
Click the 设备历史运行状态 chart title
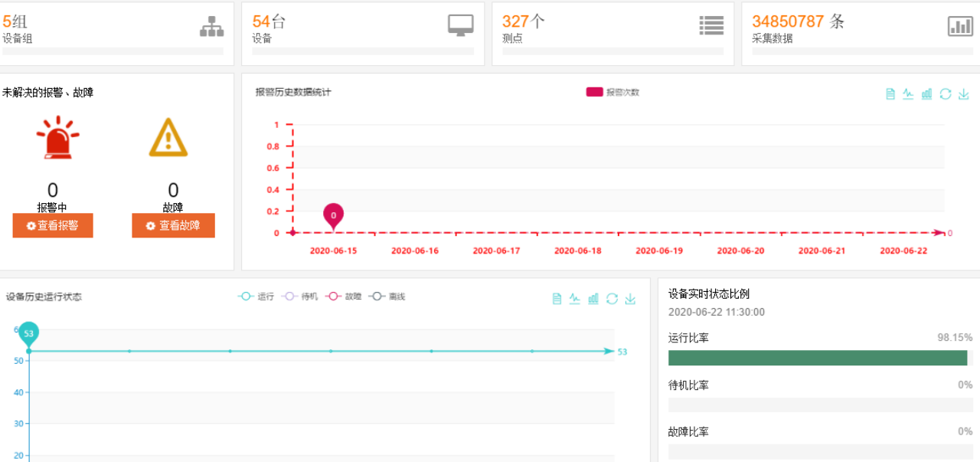click(44, 297)
